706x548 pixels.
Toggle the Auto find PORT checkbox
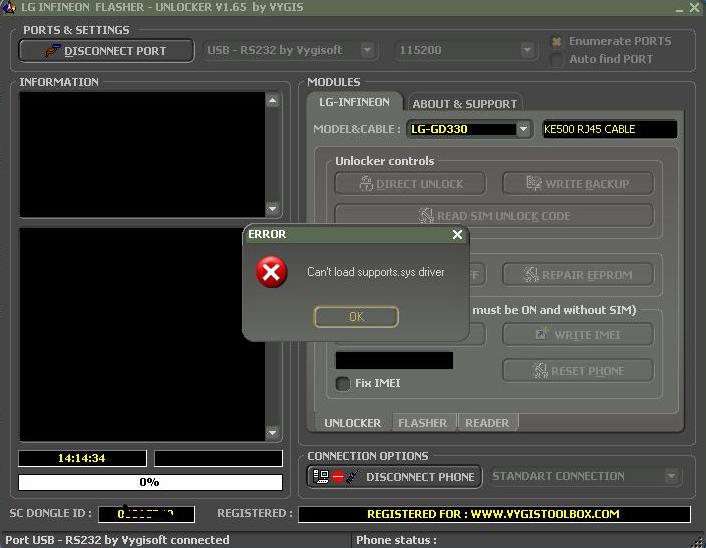pos(557,59)
